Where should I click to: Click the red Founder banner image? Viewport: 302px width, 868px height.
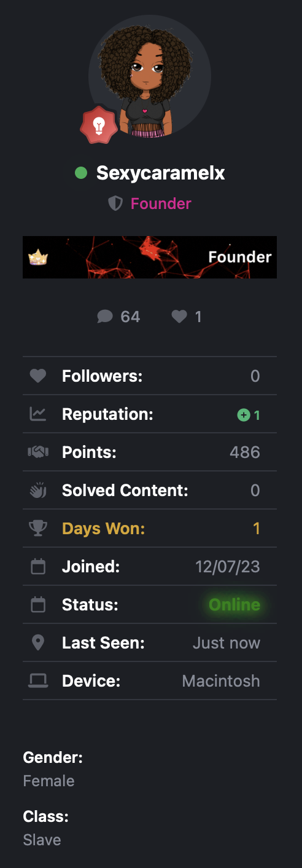pyautogui.click(x=150, y=257)
